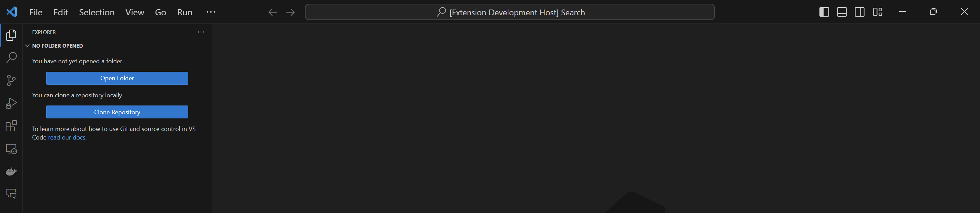Toggle the bottom Panel layout button
Viewport: 980px width, 213px height.
click(x=842, y=12)
